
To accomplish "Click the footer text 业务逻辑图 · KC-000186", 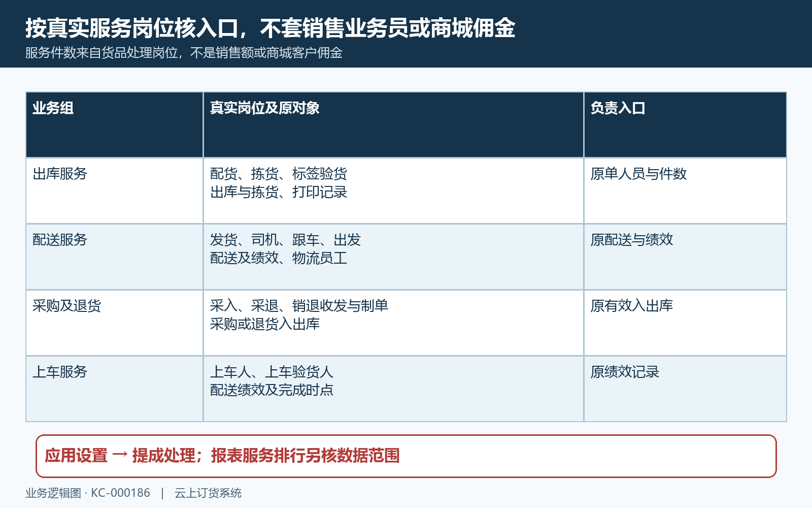I will coord(88,493).
